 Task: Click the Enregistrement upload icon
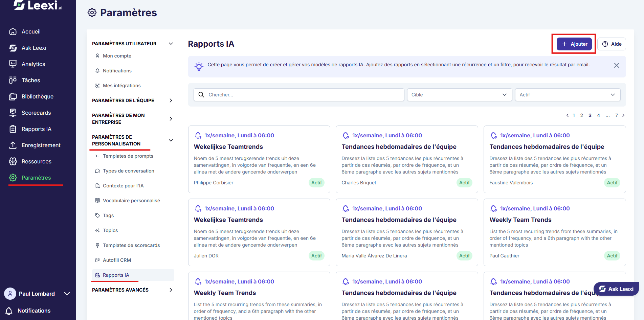13,145
